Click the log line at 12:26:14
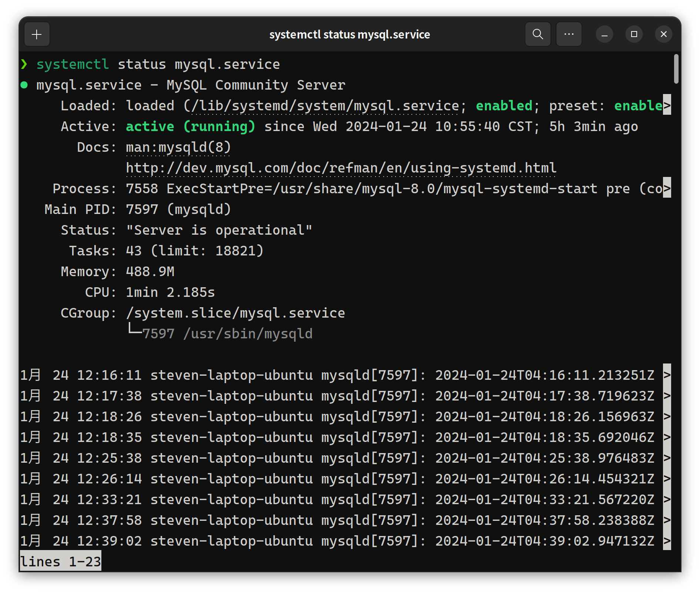 tap(345, 479)
